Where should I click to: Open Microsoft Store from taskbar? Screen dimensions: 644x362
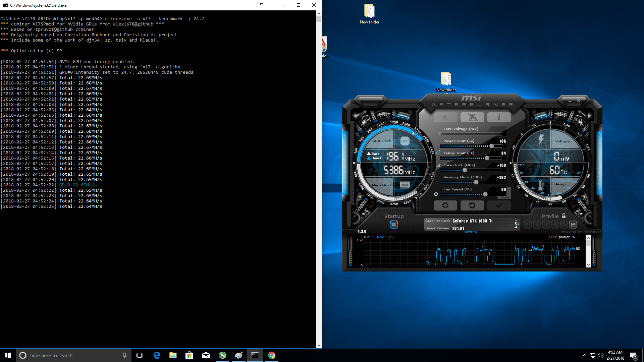click(x=190, y=355)
